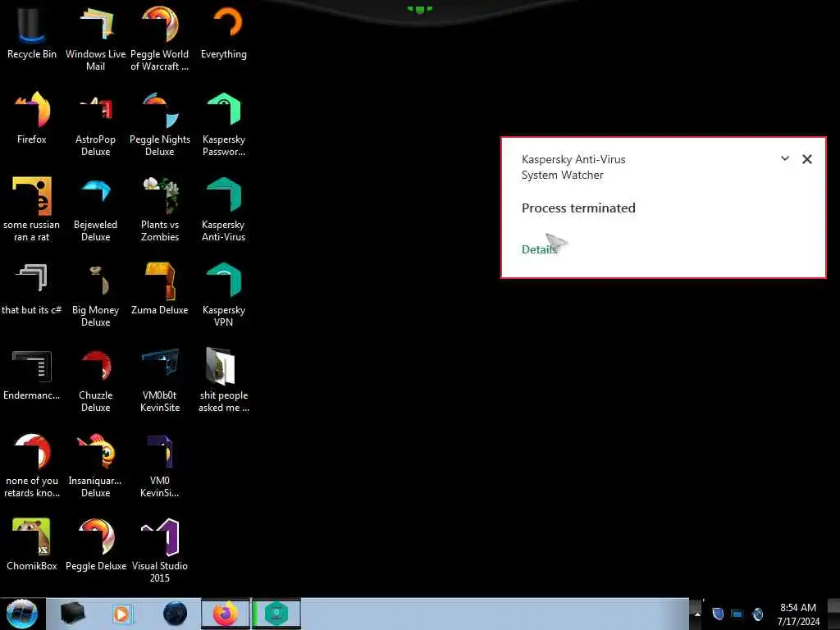This screenshot has height=630, width=840.
Task: Open the black box taskbar icon
Action: click(72, 614)
